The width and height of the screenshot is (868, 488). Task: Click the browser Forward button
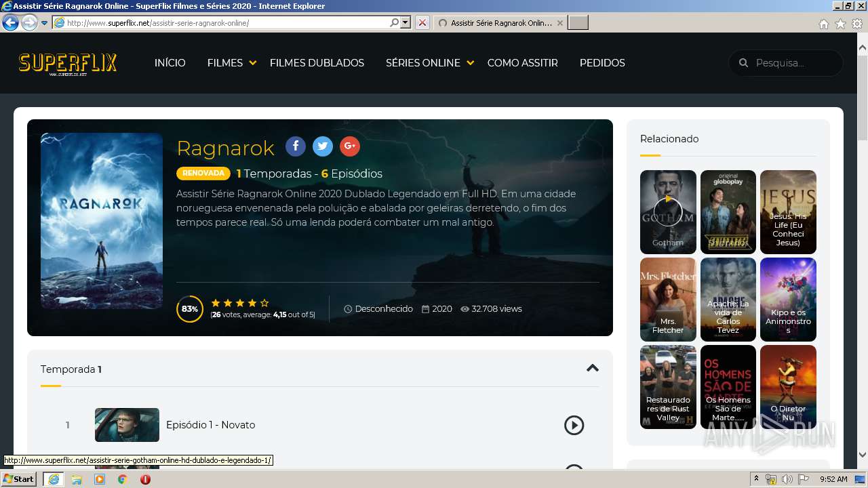coord(29,22)
